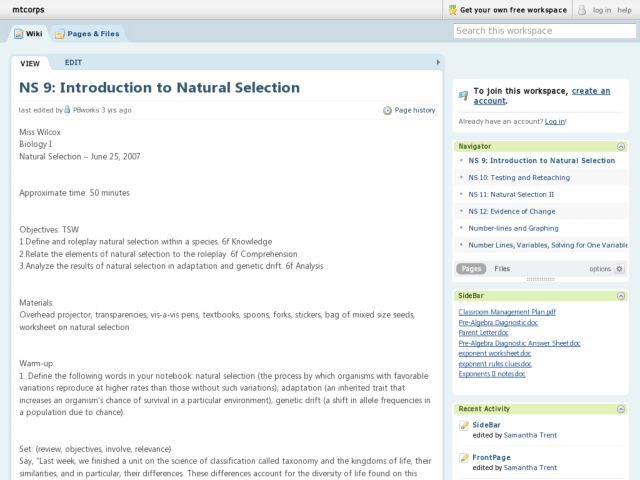Switch to the EDIT tab
This screenshot has height=480, width=640.
73,62
